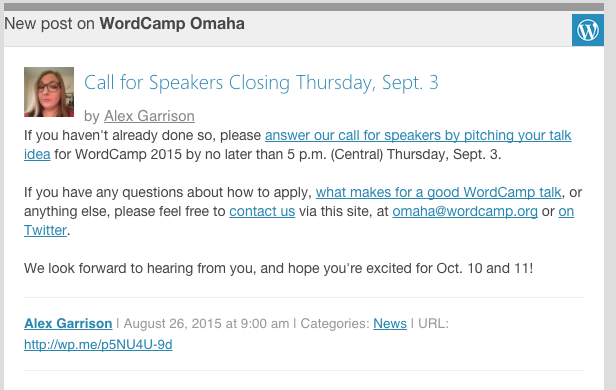Screen dimensions: 616x390
Task: Select bold Alex Garrison link in post footer
Action: (68, 324)
